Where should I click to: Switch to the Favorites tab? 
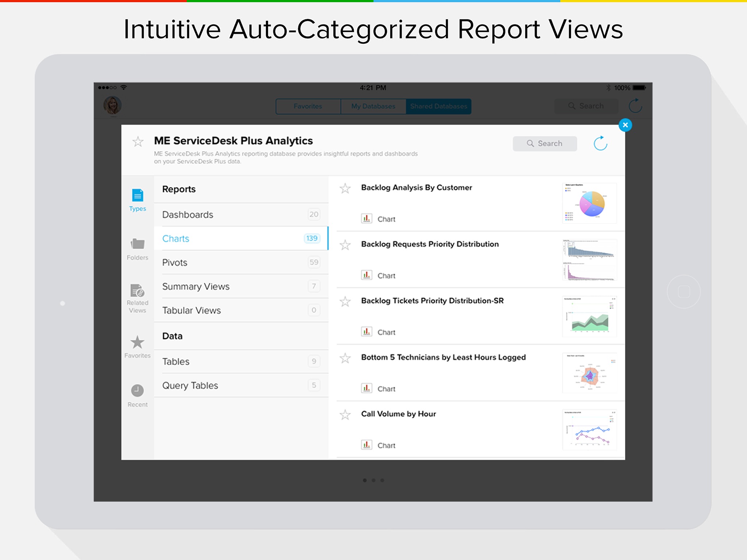[308, 106]
